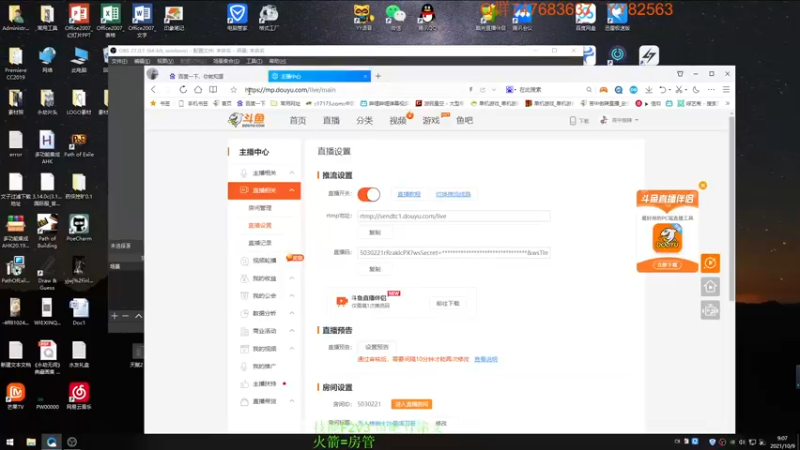The height and width of the screenshot is (450, 800).
Task: Open the user account dropdown
Action: tap(619, 120)
